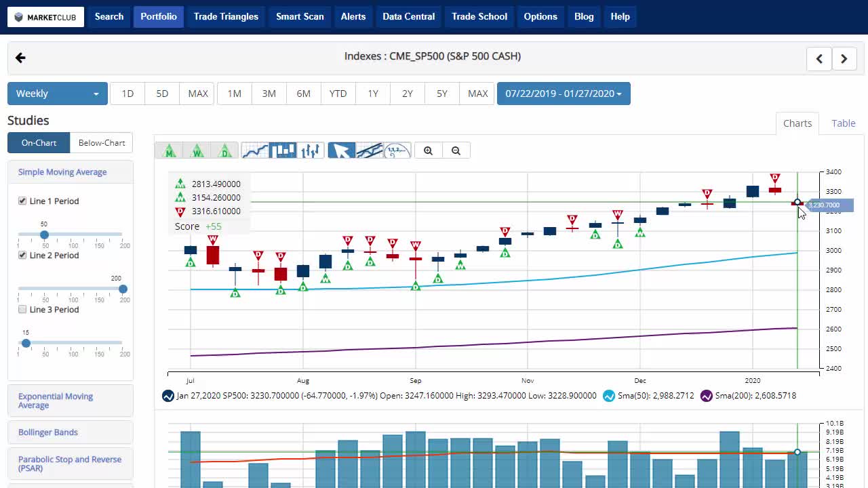Select the YTD range button
Screen dimensions: 868x488
(x=338, y=94)
